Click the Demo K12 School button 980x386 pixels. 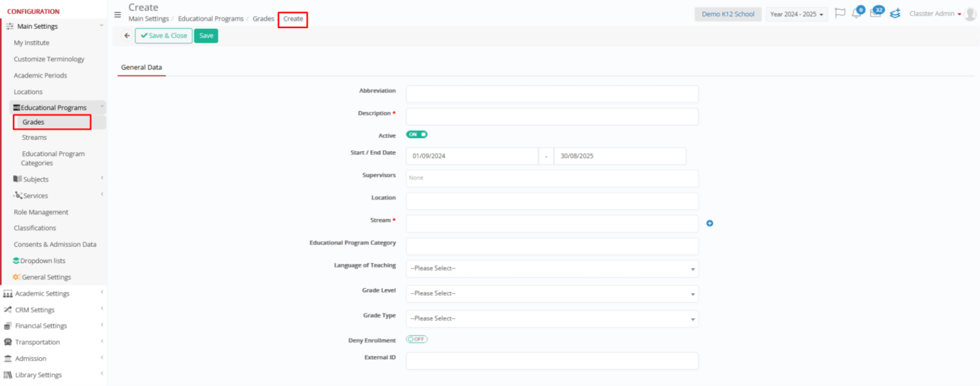(728, 14)
